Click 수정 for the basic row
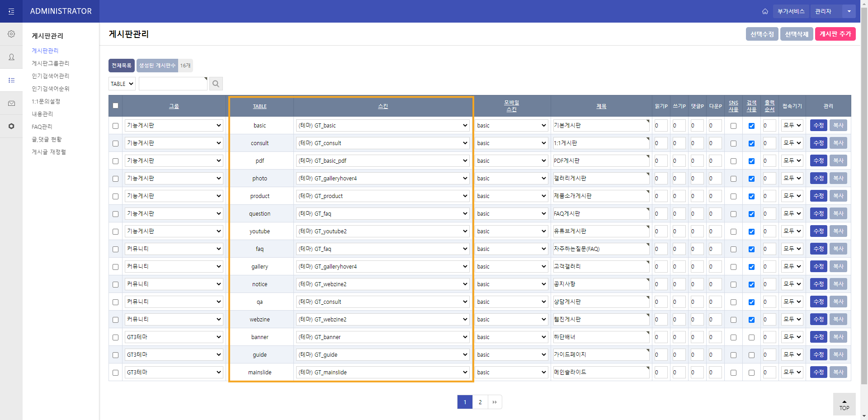868x420 pixels. point(819,125)
